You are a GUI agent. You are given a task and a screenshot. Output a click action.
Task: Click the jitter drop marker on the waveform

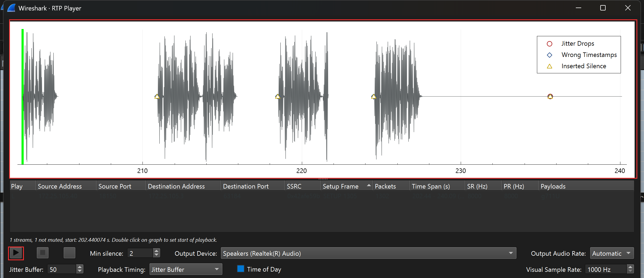tap(550, 96)
